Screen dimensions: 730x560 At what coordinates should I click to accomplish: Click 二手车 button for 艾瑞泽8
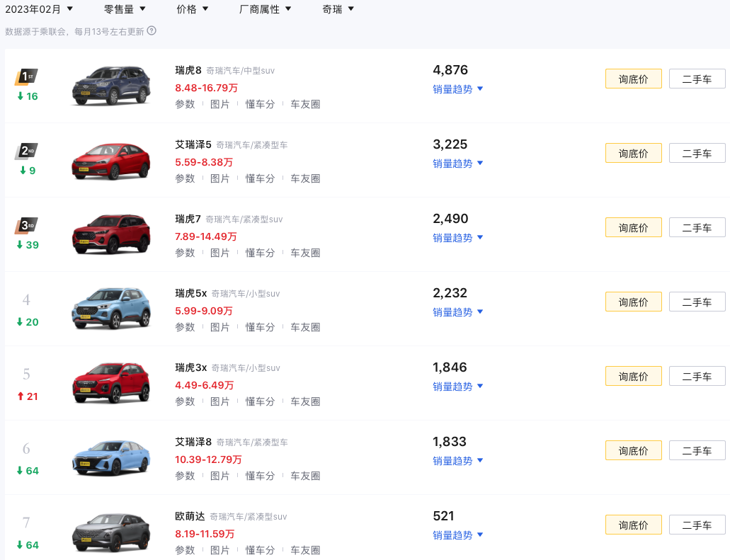coord(697,450)
